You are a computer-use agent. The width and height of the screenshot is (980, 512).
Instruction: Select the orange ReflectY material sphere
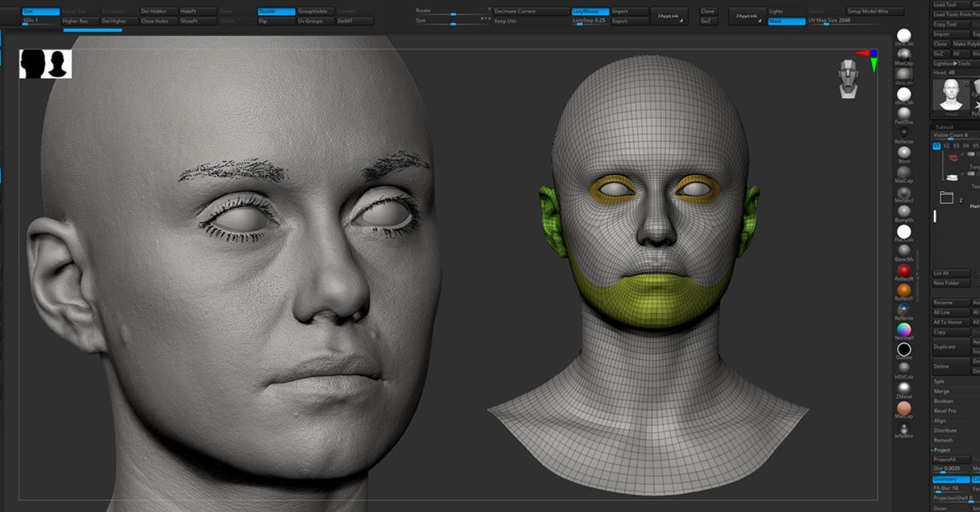click(x=904, y=290)
